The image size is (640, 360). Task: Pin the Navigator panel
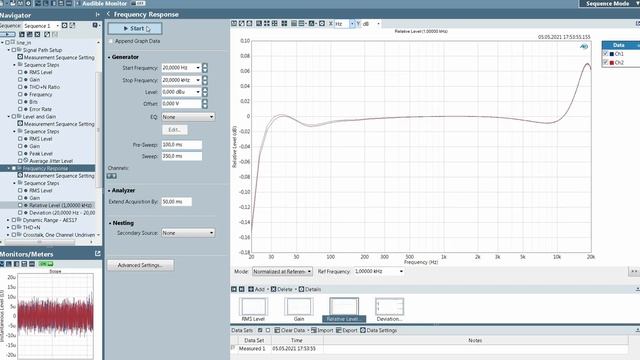click(98, 15)
